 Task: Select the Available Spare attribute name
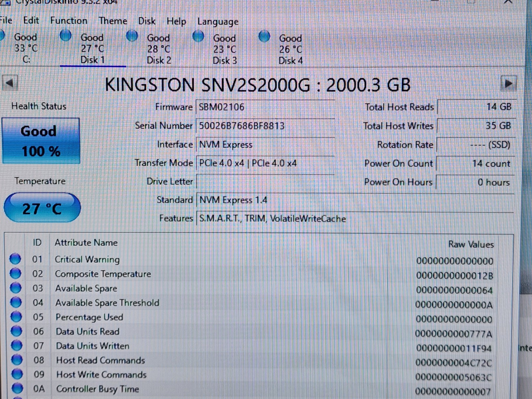[x=86, y=288]
